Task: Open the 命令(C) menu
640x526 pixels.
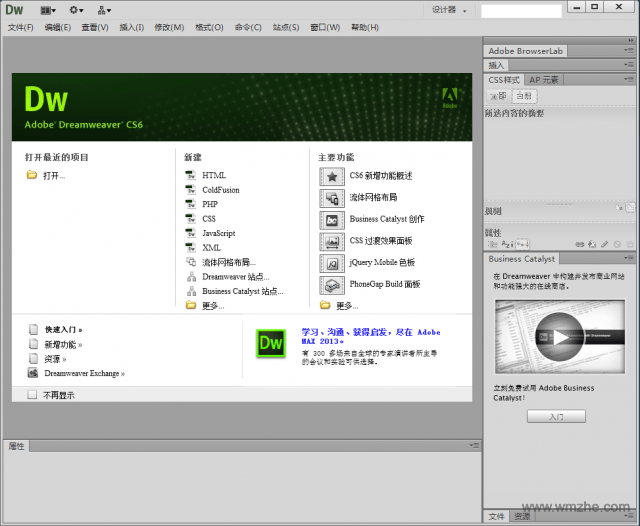Action: click(248, 27)
